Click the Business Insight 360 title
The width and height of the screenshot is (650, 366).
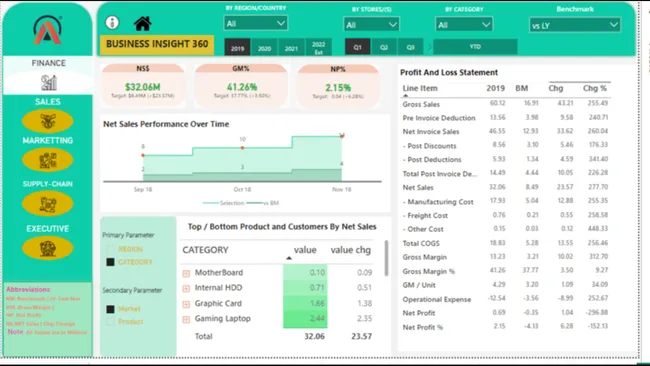point(157,44)
